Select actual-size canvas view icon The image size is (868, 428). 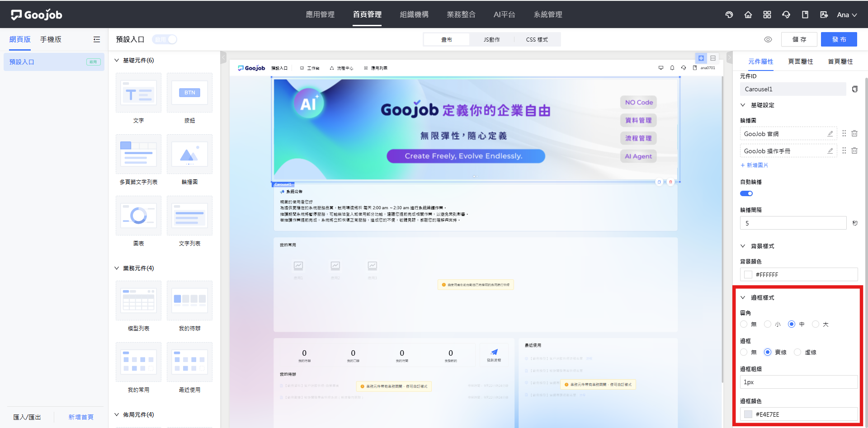point(713,58)
